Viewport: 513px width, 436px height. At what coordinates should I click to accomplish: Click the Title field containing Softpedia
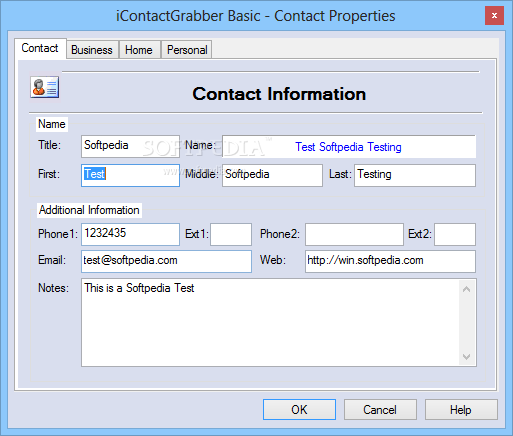click(x=130, y=146)
